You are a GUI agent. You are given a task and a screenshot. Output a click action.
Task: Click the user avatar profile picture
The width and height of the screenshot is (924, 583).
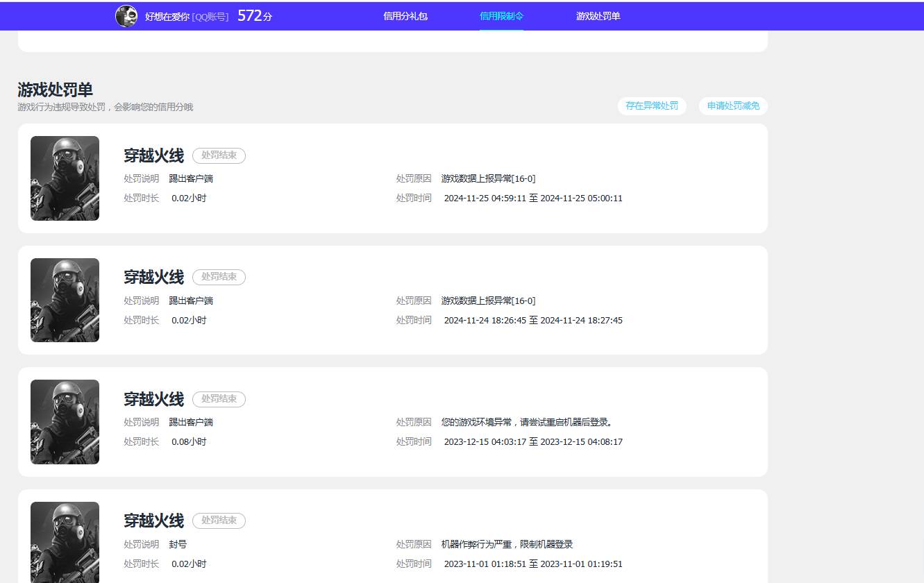point(126,15)
